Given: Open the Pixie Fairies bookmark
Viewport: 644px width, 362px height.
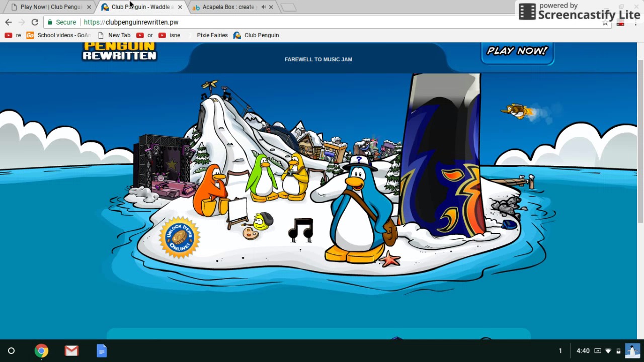Looking at the screenshot, I should click(x=207, y=35).
